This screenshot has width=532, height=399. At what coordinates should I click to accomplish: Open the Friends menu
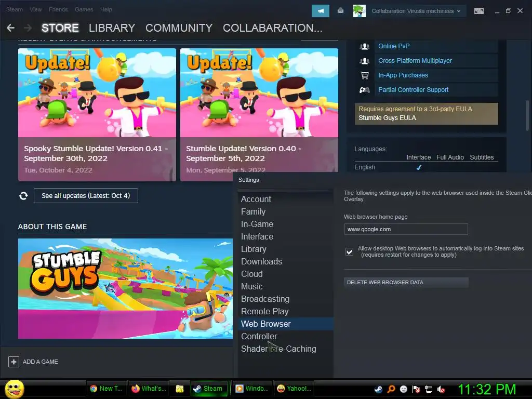tap(58, 9)
